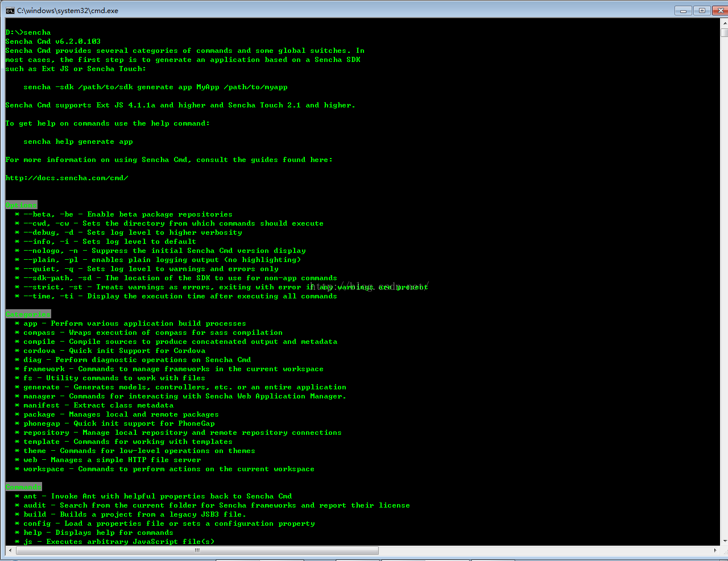Screen dimensions: 728x561
Task: Click the 'build - Builds a project' line
Action: click(x=130, y=514)
